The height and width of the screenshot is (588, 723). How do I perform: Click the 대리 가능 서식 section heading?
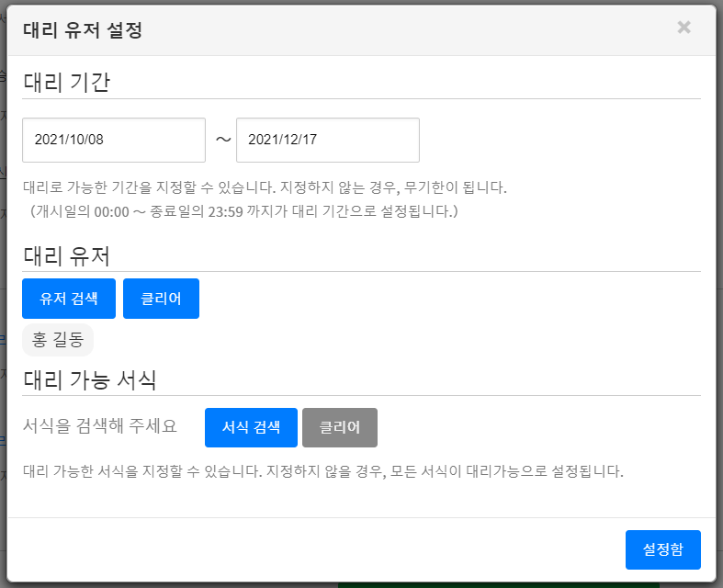(89, 379)
